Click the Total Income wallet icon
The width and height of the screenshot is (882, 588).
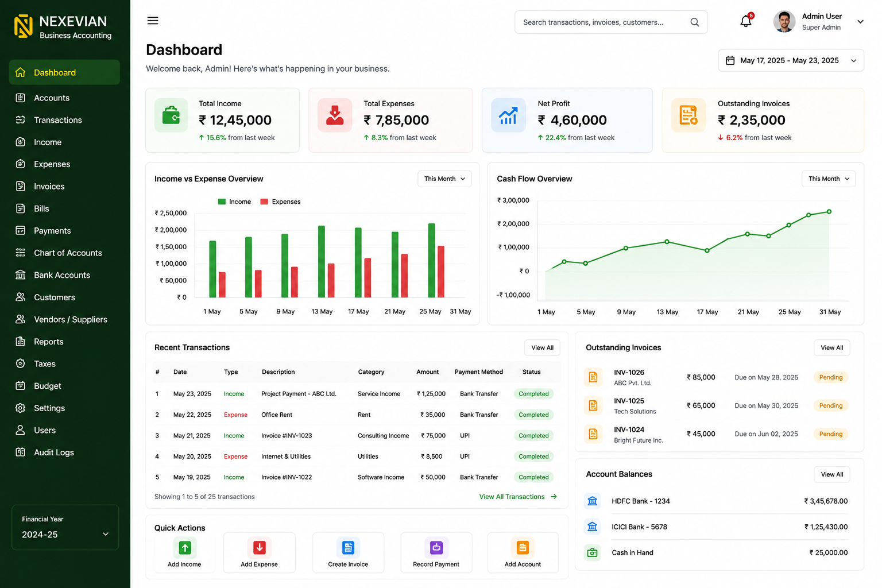(171, 115)
